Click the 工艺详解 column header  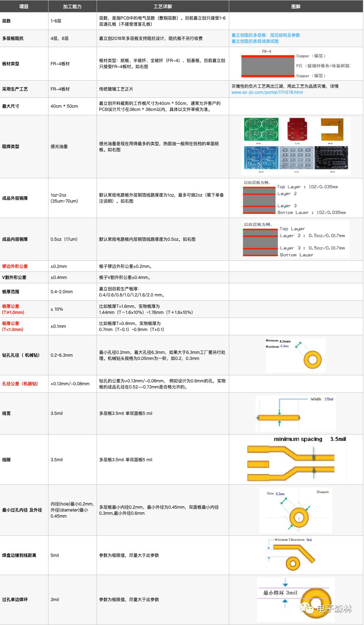coord(163,6)
